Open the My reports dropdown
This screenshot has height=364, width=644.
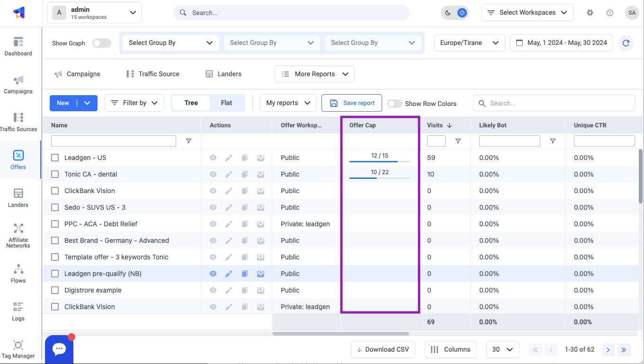288,103
